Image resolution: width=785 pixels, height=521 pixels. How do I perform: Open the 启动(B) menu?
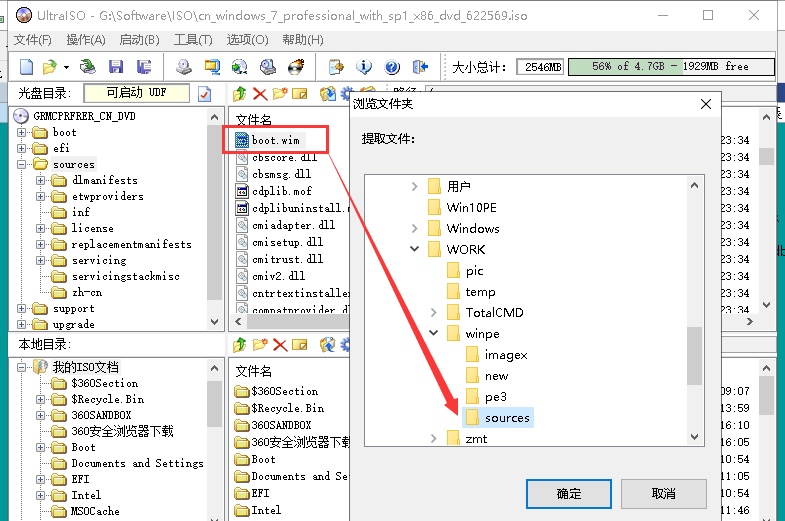139,40
